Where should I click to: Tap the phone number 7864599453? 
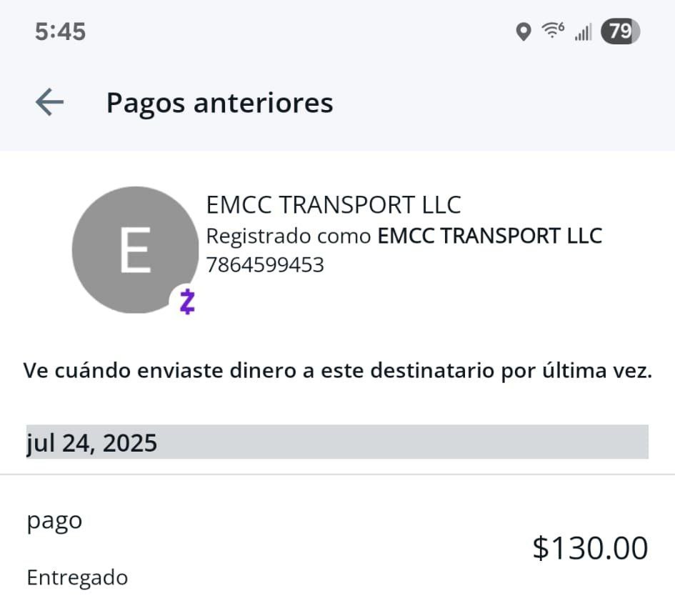tap(265, 265)
